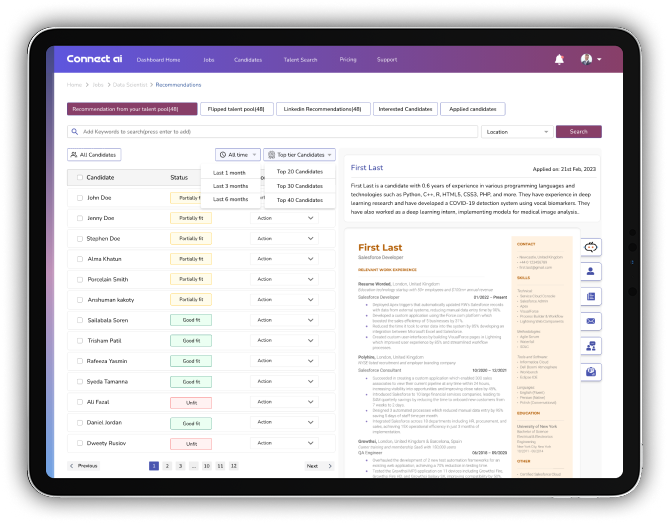
Task: Click Next in the pagination
Action: click(318, 466)
